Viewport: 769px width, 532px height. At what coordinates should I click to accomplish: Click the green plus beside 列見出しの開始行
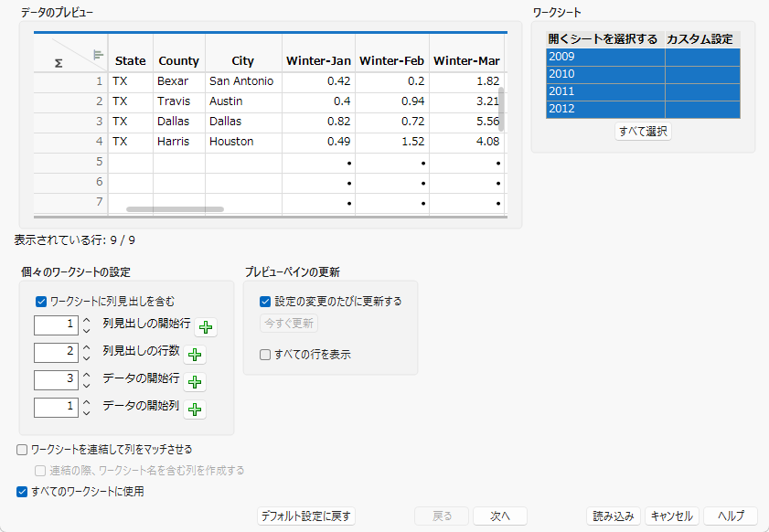point(206,327)
